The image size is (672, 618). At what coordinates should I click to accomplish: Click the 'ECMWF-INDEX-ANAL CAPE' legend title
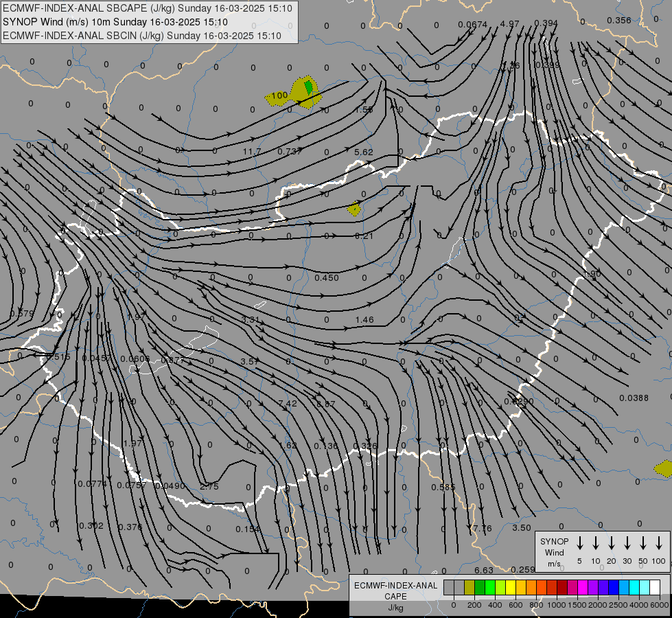[x=395, y=591]
